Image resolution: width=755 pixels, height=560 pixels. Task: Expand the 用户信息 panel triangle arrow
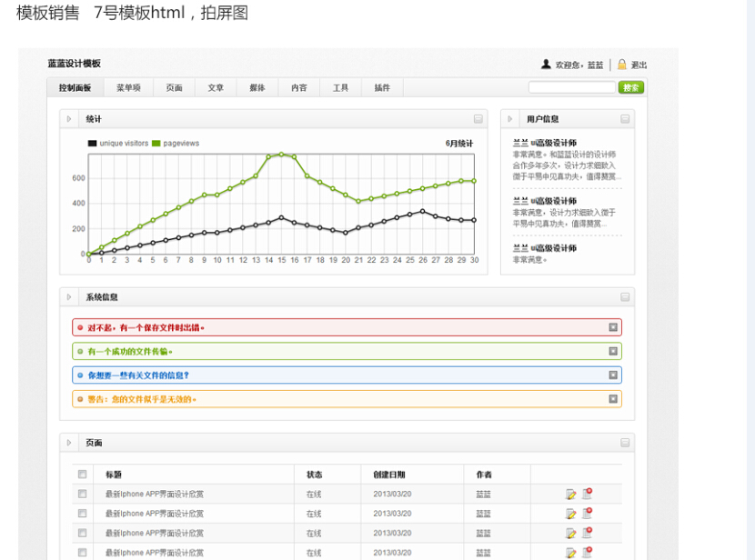pyautogui.click(x=510, y=119)
